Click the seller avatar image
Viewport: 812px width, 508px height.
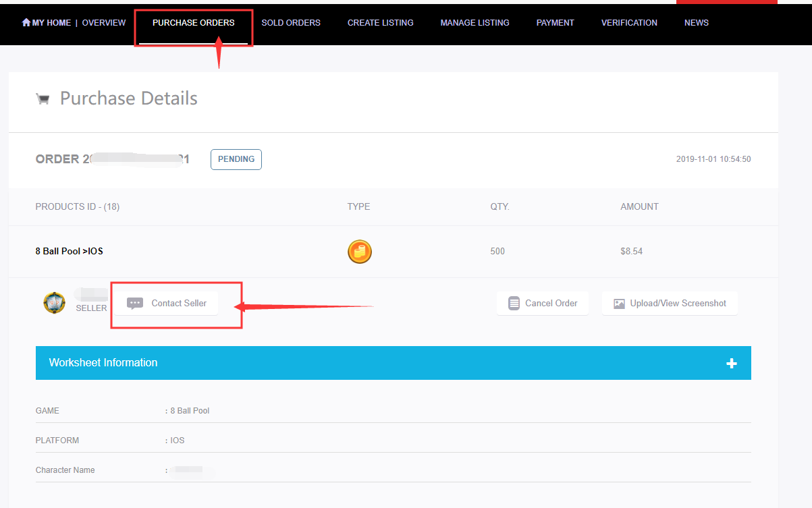point(54,302)
